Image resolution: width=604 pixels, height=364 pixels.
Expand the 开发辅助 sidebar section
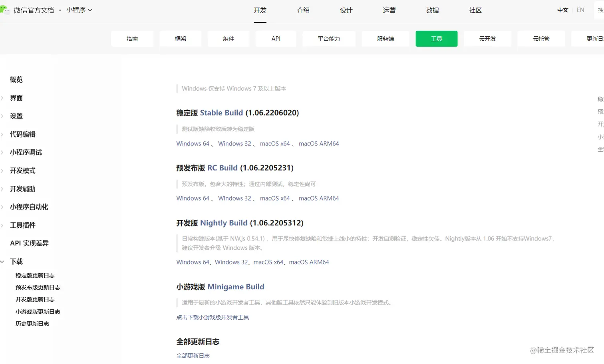point(22,189)
